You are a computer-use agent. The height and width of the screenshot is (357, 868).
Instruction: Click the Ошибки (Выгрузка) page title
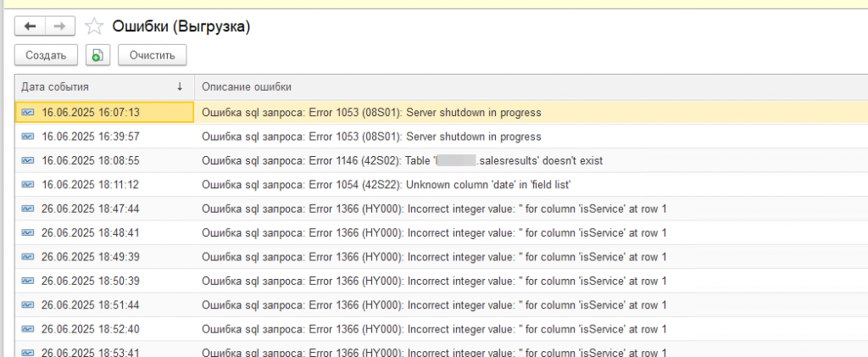point(181,27)
